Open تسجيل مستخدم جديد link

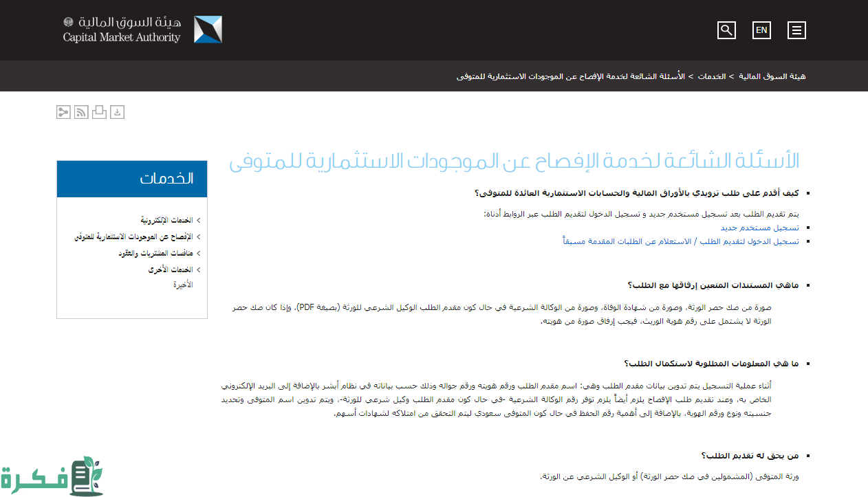coord(759,227)
